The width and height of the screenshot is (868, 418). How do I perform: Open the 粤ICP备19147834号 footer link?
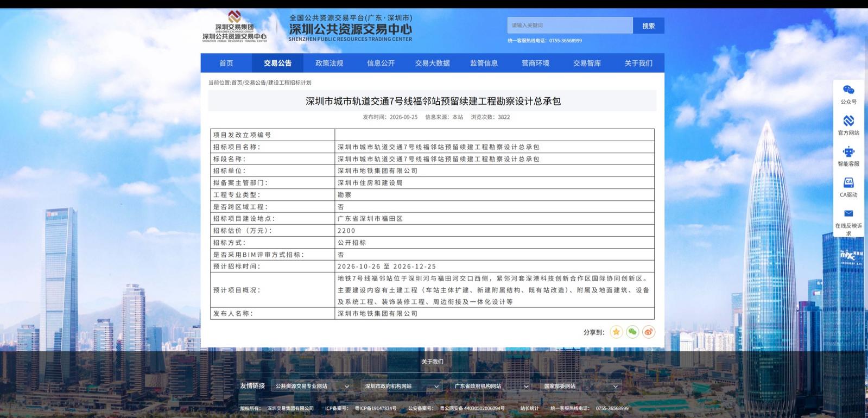[x=376, y=408]
